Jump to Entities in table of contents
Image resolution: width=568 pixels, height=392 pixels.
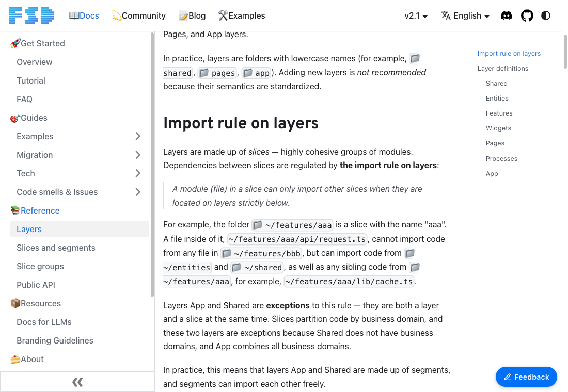point(497,99)
